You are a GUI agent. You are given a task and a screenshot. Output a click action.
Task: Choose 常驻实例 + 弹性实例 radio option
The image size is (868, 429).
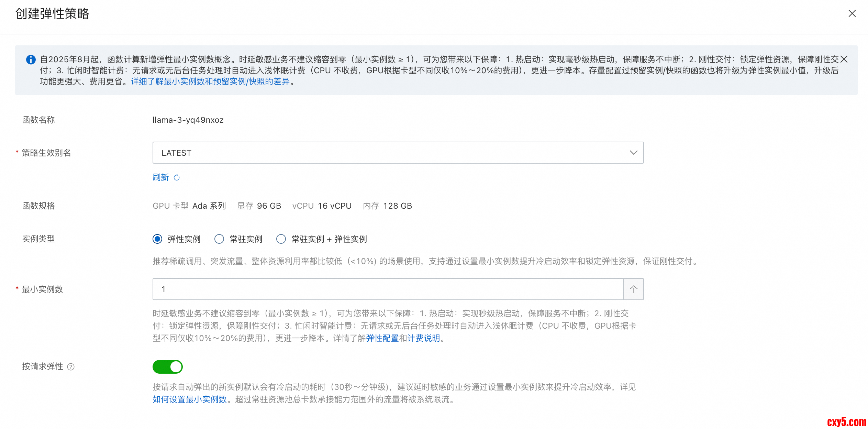tap(281, 239)
